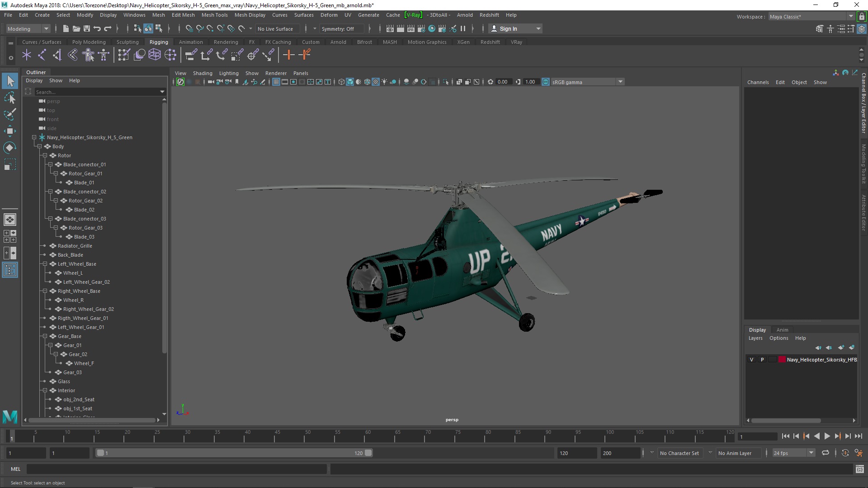Open the Workspace Maya Classic dropdown
This screenshot has width=868, height=488.
(x=811, y=17)
